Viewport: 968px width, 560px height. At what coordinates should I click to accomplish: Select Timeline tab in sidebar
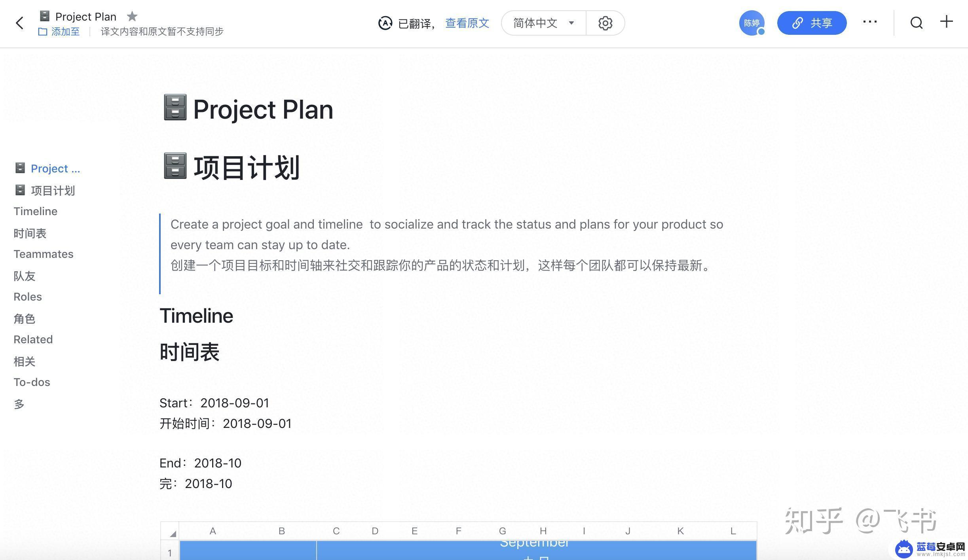(x=35, y=211)
